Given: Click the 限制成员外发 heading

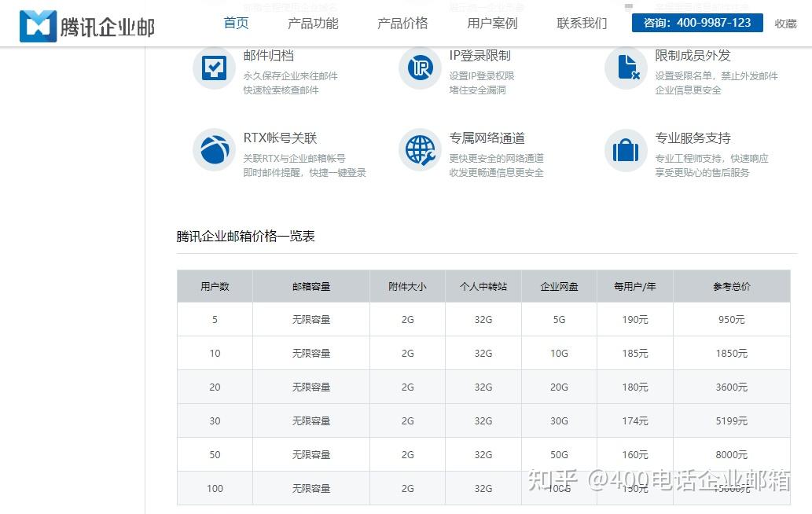Looking at the screenshot, I should tap(693, 55).
